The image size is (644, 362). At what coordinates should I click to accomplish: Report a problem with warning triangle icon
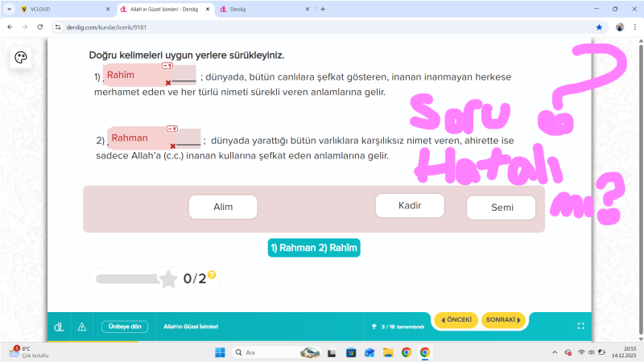coord(82,327)
